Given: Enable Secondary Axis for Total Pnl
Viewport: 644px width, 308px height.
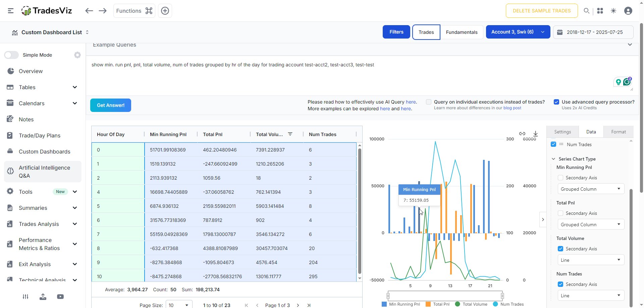Looking at the screenshot, I should (560, 213).
